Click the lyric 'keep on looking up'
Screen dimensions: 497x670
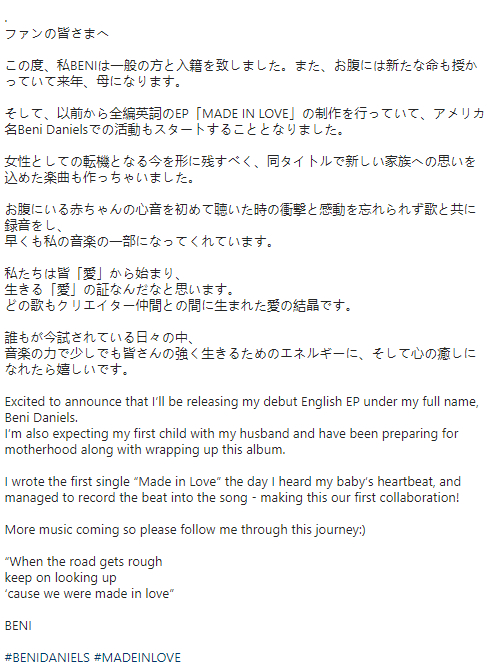coord(61,578)
